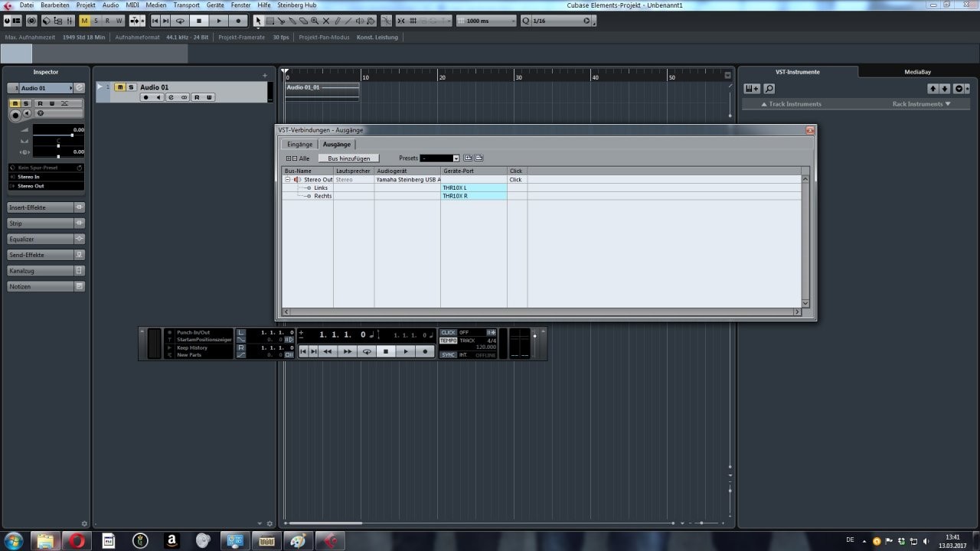Select THR10X L device port cell
The image size is (980, 551).
point(473,187)
